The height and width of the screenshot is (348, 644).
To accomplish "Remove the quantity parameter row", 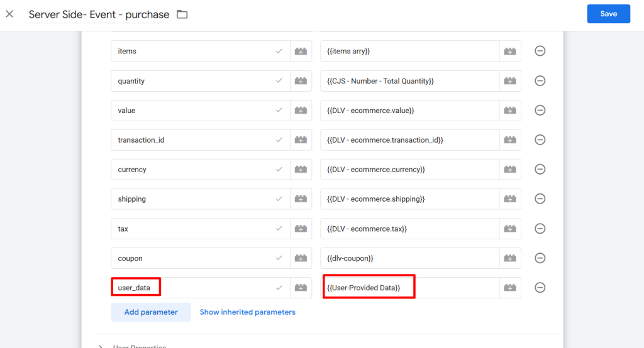I will tap(540, 81).
